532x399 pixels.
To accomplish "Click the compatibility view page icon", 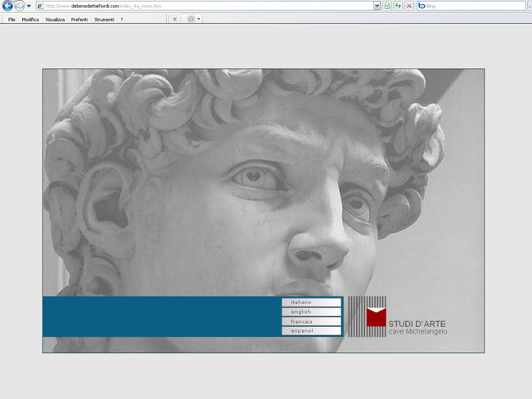I will [387, 6].
